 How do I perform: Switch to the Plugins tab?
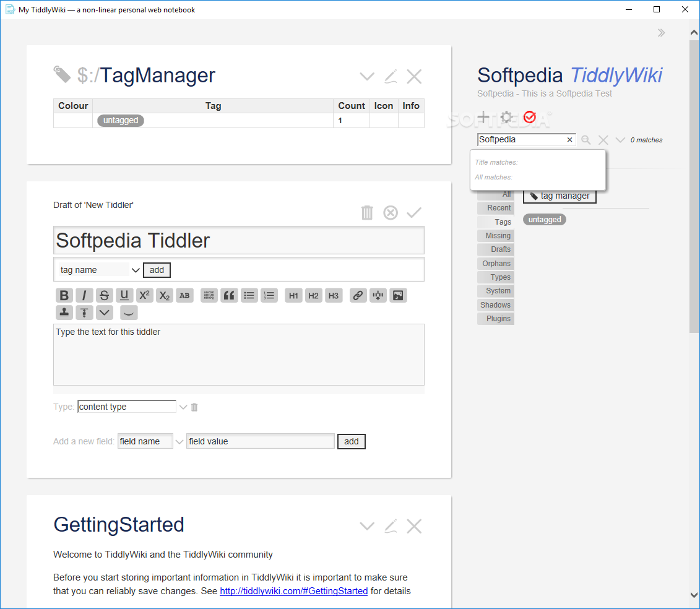[x=496, y=319]
